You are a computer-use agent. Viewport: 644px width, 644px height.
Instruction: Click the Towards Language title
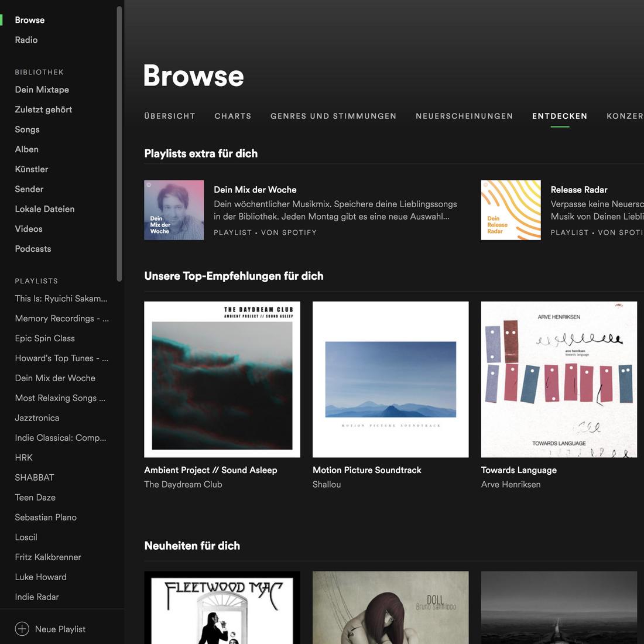[519, 470]
